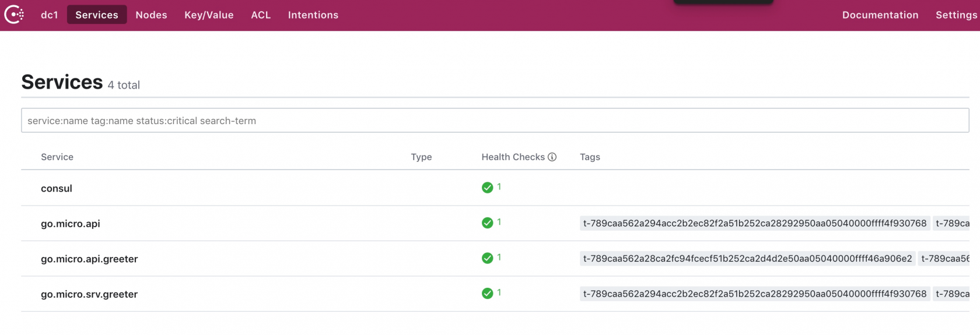Click the Services page heading
Screen dimensions: 980x335
point(62,82)
